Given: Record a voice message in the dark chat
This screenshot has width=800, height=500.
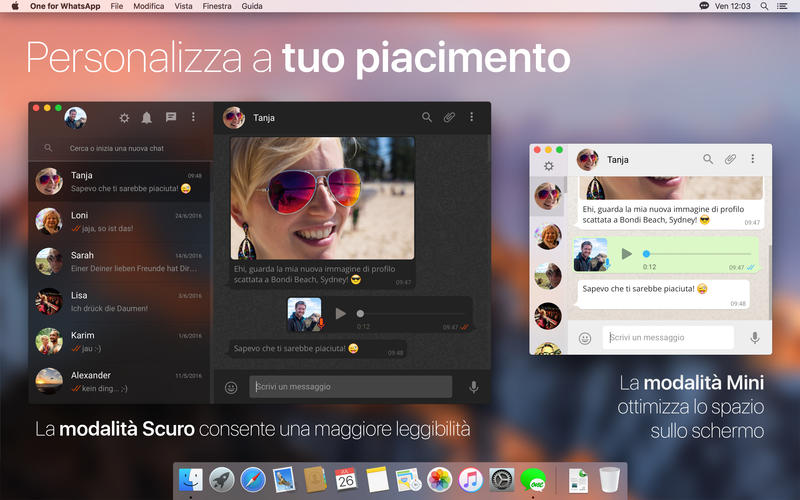Looking at the screenshot, I should (474, 387).
